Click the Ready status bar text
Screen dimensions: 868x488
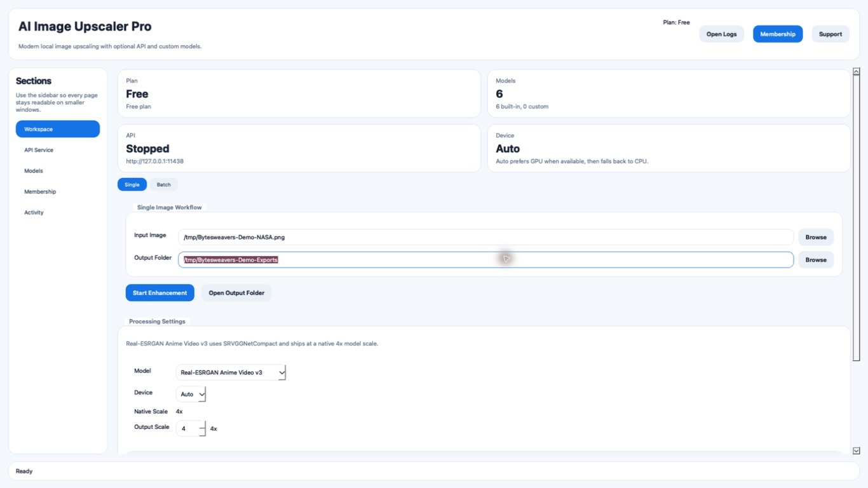(24, 471)
